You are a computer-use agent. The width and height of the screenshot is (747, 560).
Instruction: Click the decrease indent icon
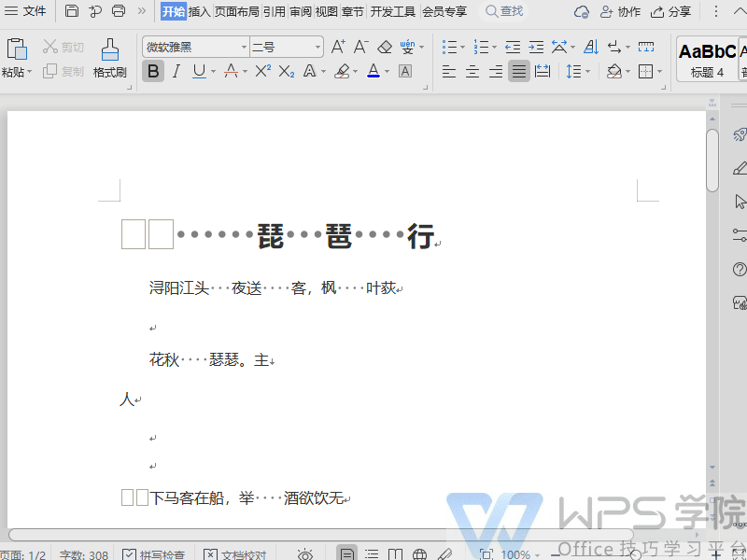coord(513,47)
